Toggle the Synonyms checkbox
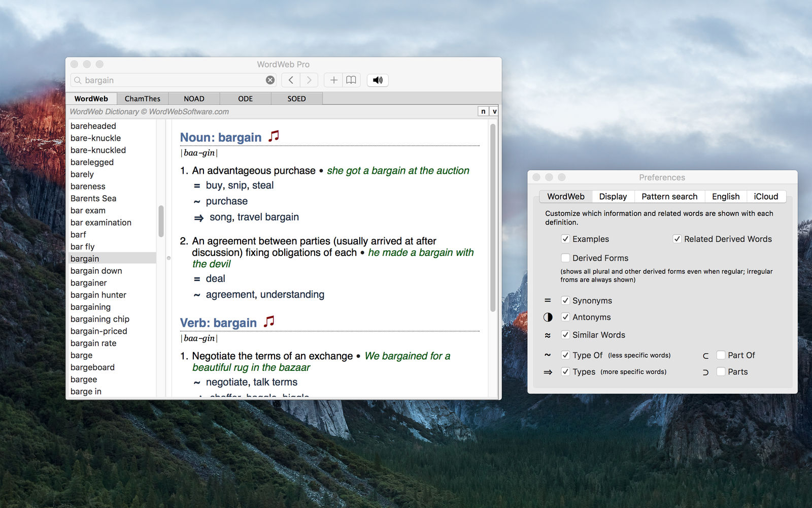The height and width of the screenshot is (508, 812). (x=565, y=301)
